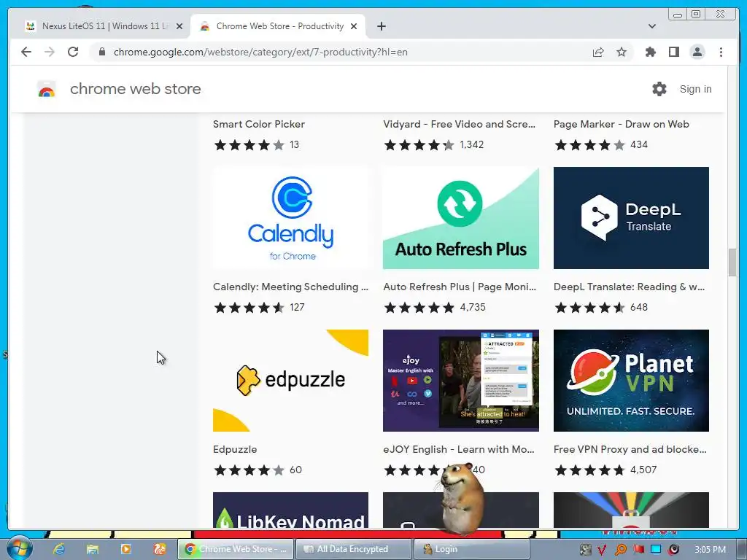The height and width of the screenshot is (560, 747).
Task: Open DeepL Translate: Reading title link
Action: click(629, 287)
